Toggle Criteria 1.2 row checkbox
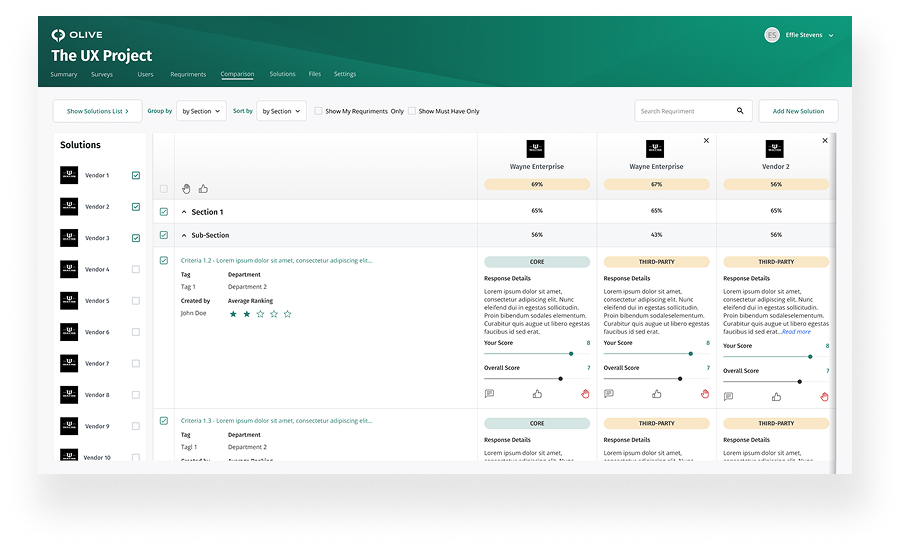The image size is (906, 550). pyautogui.click(x=164, y=261)
